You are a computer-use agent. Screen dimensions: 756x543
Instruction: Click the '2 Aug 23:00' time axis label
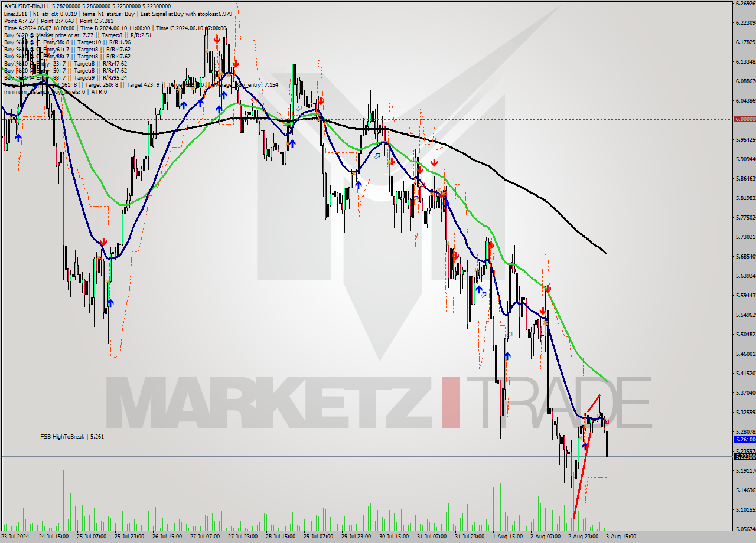click(x=584, y=537)
